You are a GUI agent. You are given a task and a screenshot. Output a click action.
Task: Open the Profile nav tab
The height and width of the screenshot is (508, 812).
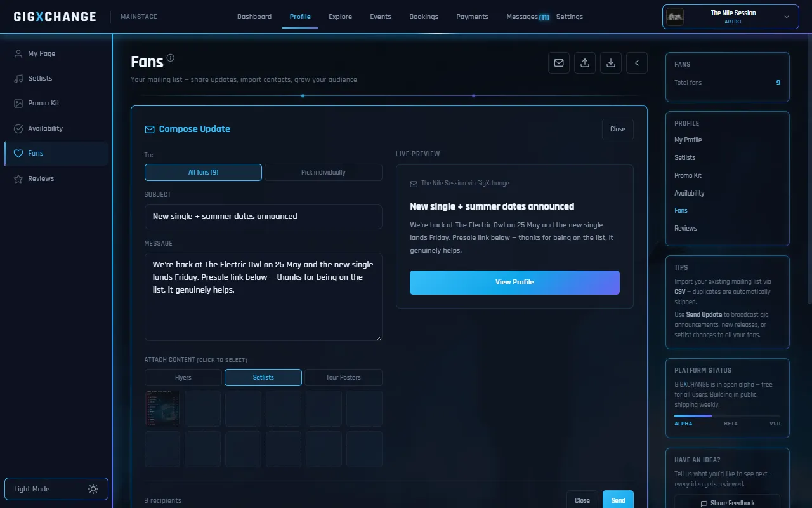(x=300, y=17)
